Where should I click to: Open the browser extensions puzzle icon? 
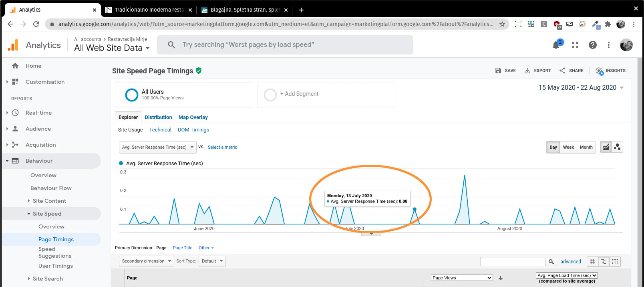click(x=608, y=24)
